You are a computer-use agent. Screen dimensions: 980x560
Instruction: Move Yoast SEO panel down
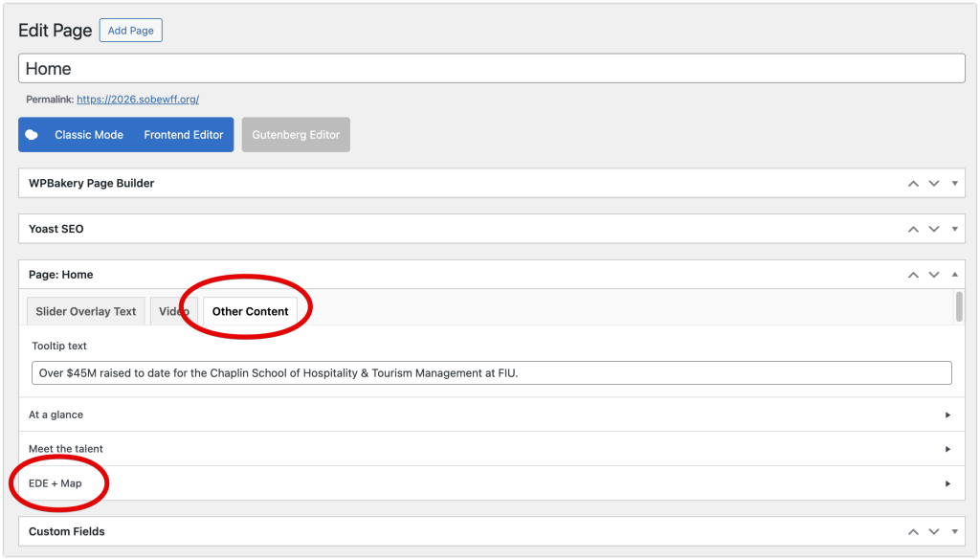(x=934, y=230)
